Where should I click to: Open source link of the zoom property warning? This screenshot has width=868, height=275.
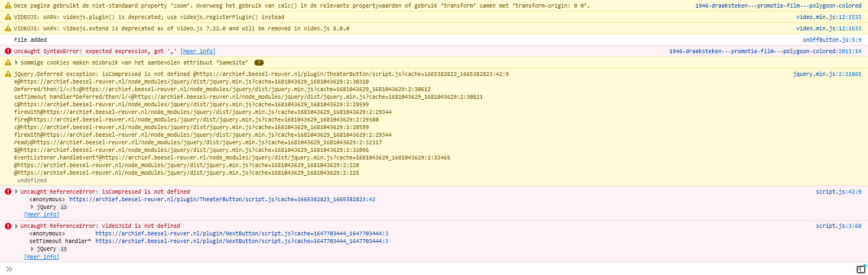click(778, 6)
